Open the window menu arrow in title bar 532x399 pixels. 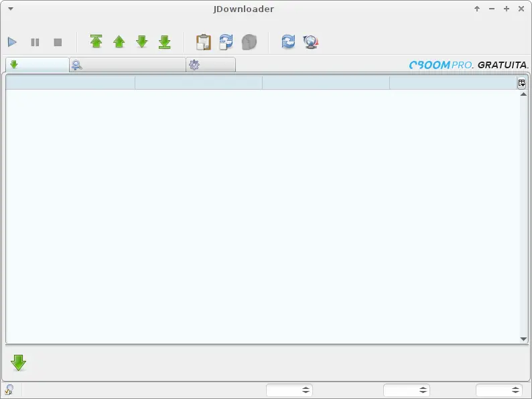(11, 9)
